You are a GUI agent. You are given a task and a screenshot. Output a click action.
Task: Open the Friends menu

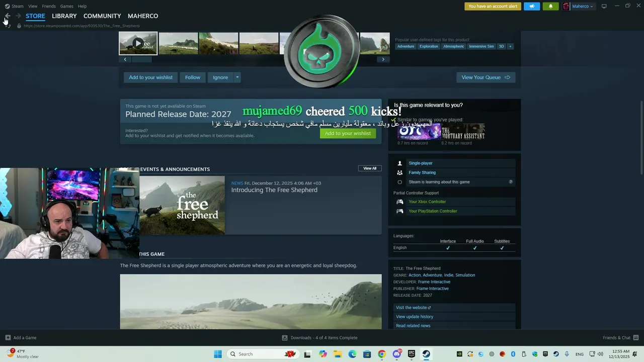click(x=49, y=6)
